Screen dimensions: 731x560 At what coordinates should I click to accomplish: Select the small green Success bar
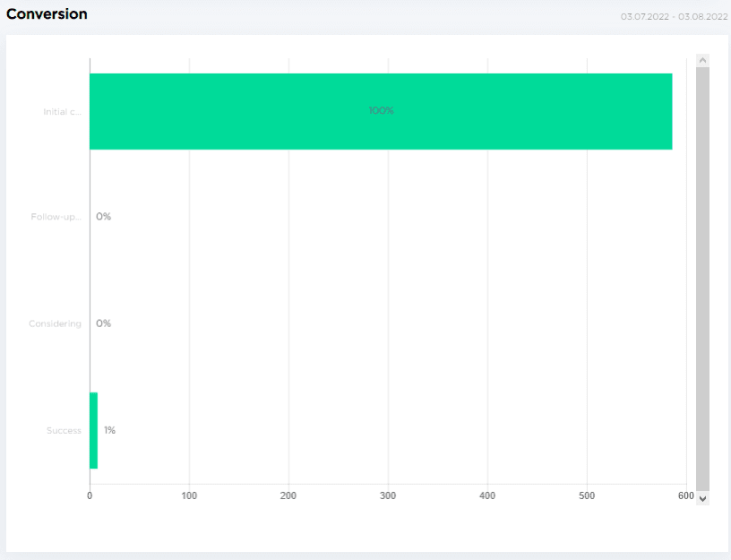point(93,430)
